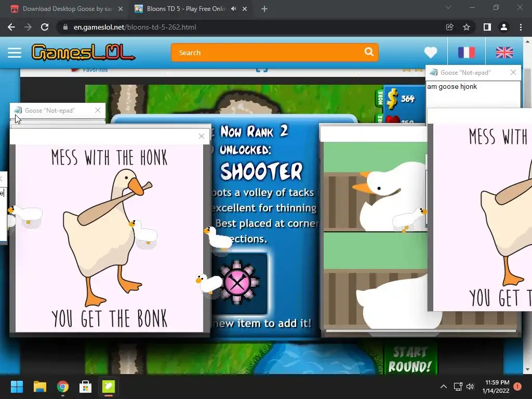Click the white goose photo window image

375,236
